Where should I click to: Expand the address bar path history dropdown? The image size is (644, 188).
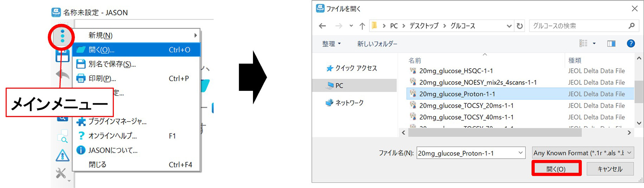click(x=509, y=26)
